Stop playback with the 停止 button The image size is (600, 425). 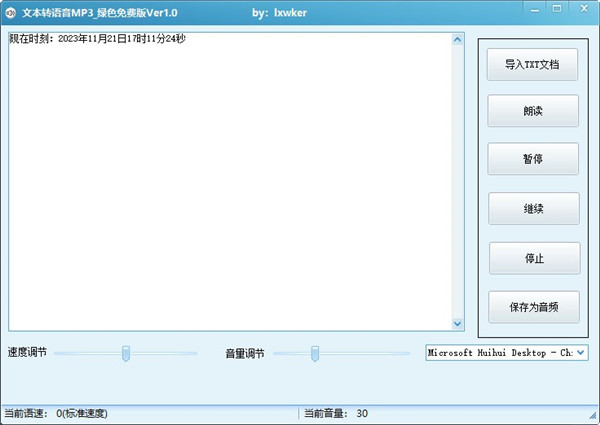click(535, 258)
